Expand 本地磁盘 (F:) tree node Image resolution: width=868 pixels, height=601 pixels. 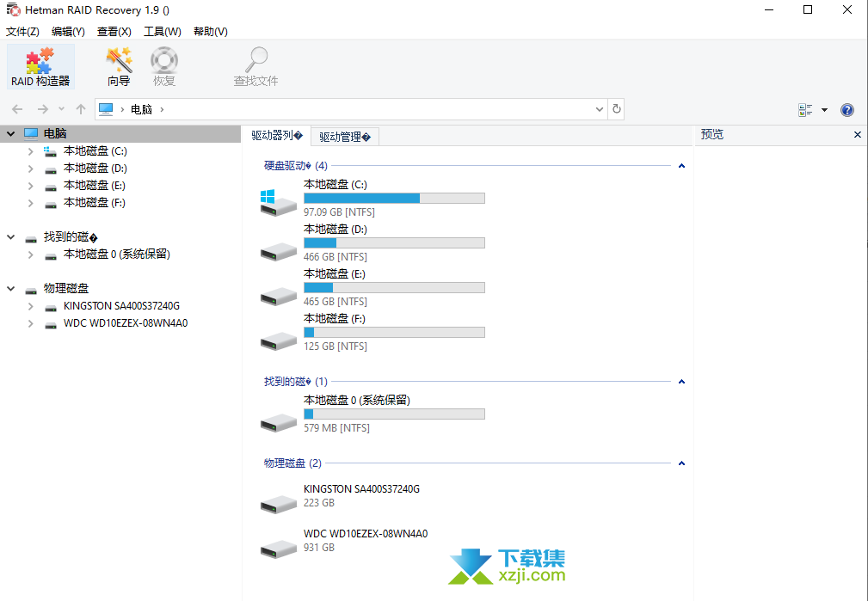[31, 203]
